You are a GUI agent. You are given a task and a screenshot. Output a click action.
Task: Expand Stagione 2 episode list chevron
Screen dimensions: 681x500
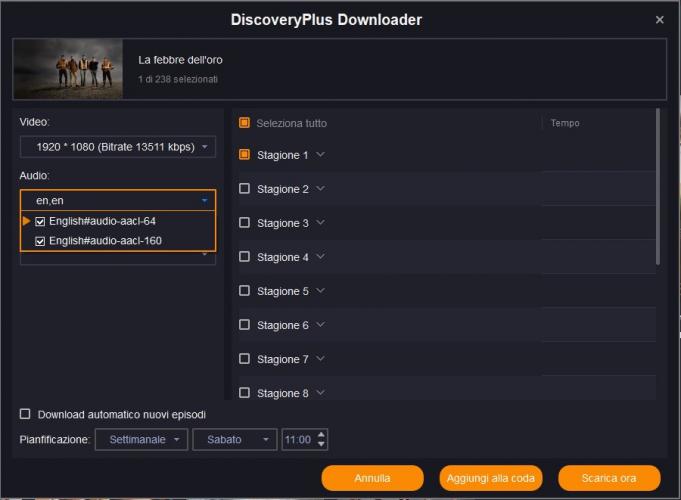(321, 189)
